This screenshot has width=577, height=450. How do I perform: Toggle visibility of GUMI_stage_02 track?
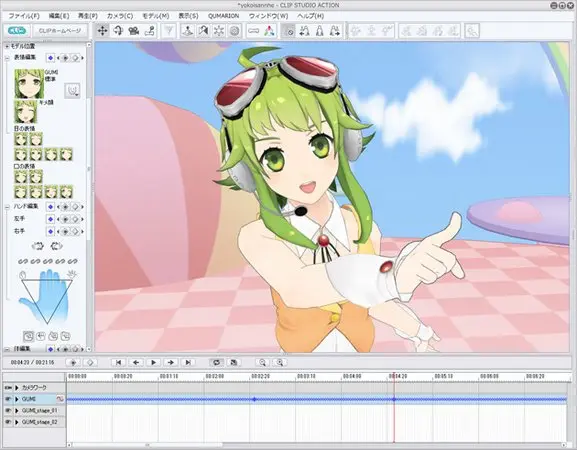[8, 422]
